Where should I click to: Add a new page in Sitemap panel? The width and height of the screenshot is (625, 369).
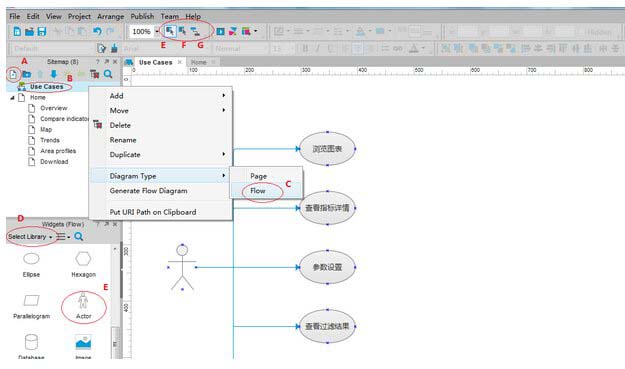coord(13,74)
